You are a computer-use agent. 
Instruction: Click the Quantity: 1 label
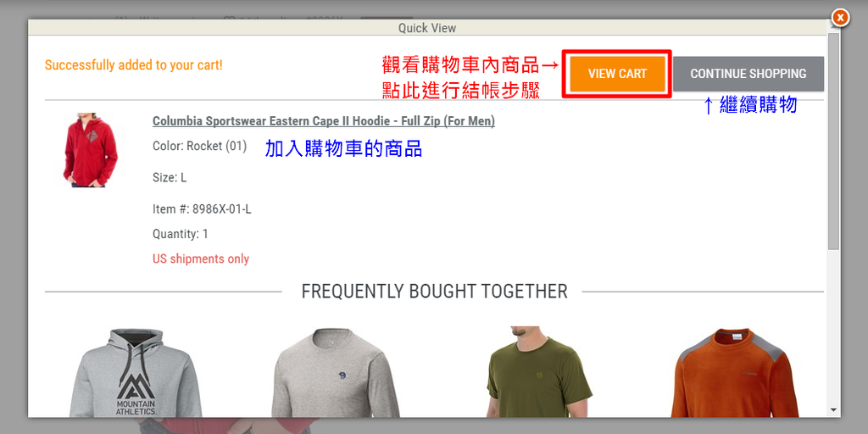point(181,234)
